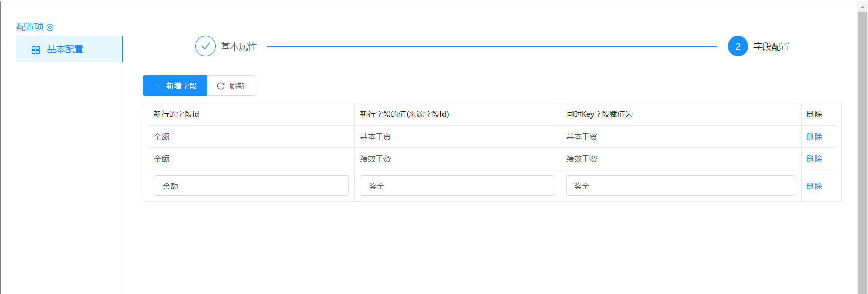
Task: Click the 奖金 Key field value input
Action: coord(680,186)
